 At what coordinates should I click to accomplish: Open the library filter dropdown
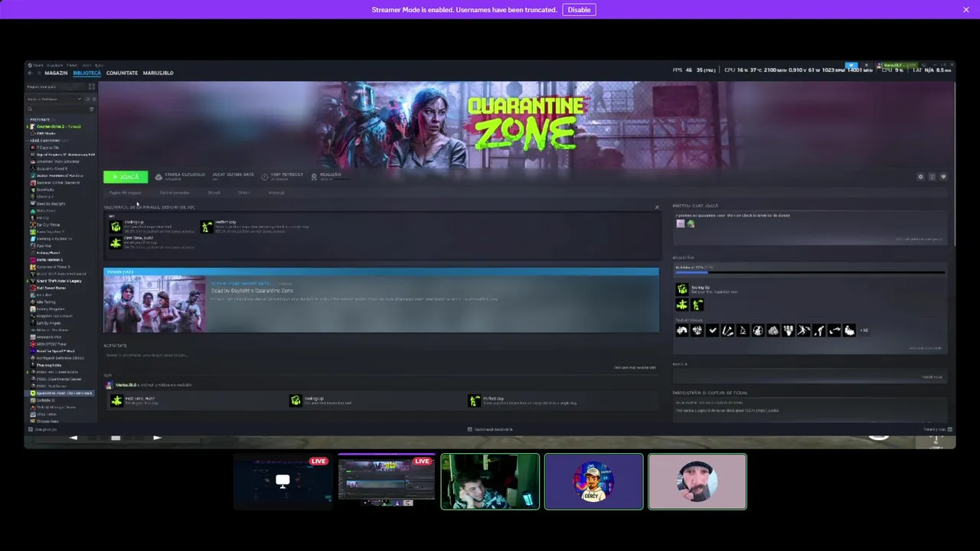pyautogui.click(x=54, y=99)
